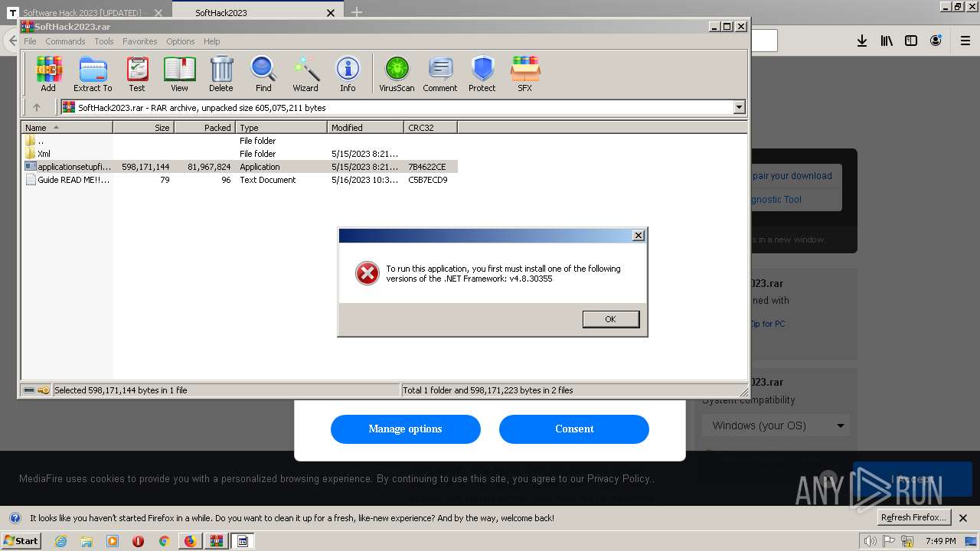This screenshot has height=551, width=980.
Task: Open the Commands menu
Action: 65,41
